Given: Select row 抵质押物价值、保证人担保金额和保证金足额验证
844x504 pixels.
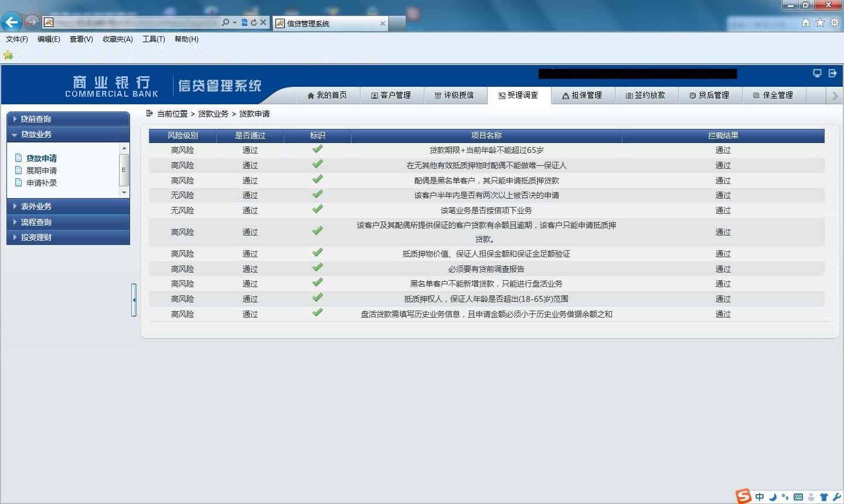Looking at the screenshot, I should click(486, 254).
